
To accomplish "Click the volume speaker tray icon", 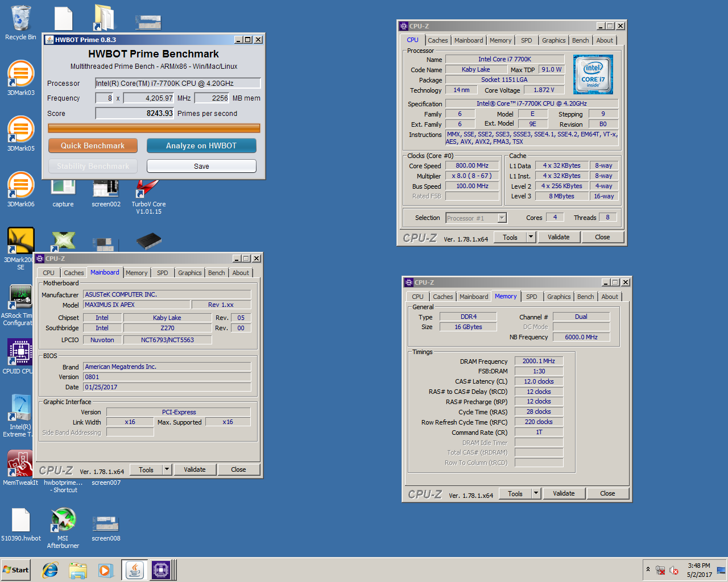I will (x=674, y=570).
